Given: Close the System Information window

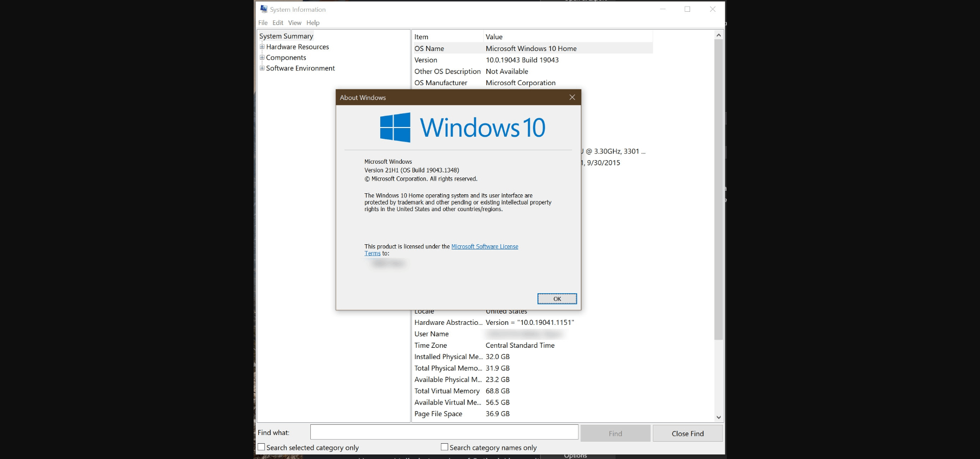Looking at the screenshot, I should [x=713, y=9].
